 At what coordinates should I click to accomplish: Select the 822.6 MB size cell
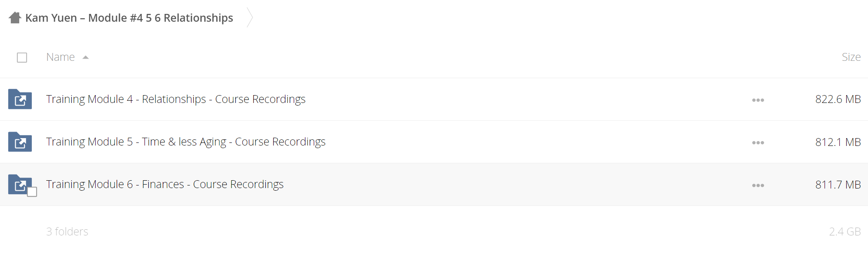[x=838, y=99]
